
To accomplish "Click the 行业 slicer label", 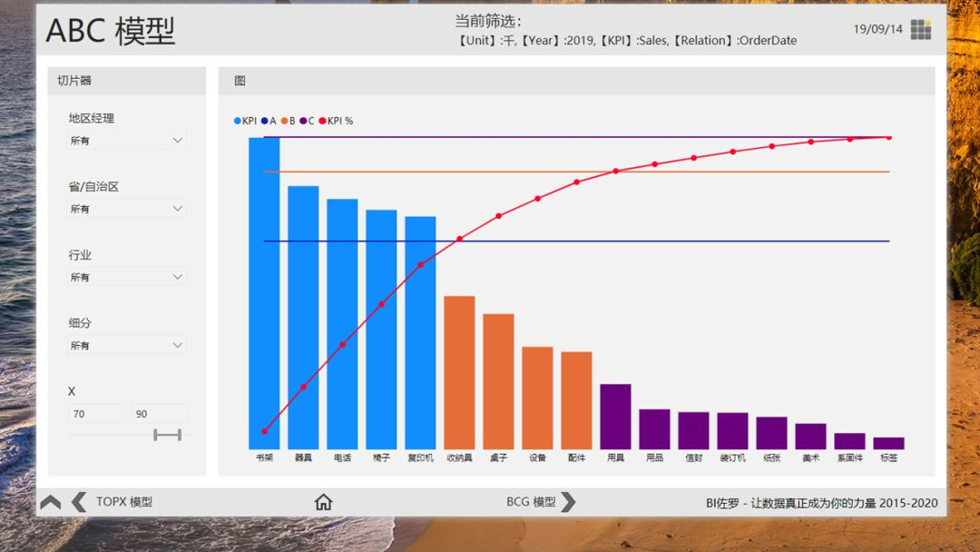I will [x=80, y=254].
